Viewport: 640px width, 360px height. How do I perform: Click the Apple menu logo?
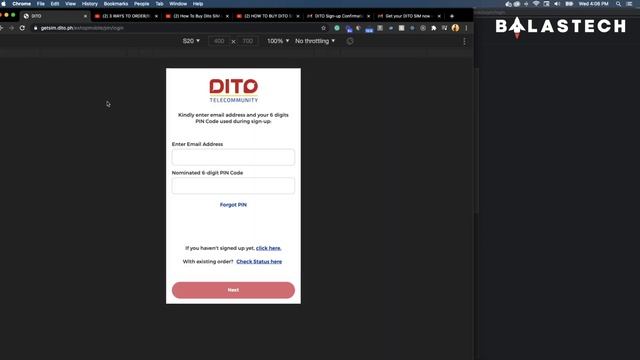(x=3, y=4)
